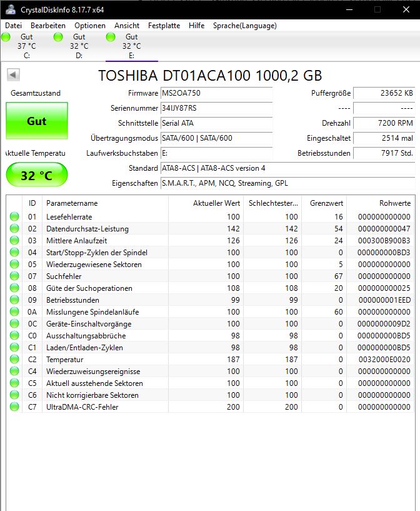The width and height of the screenshot is (420, 511).
Task: Click the TOSHIBA DT01ACA100 drive title
Action: [x=210, y=76]
